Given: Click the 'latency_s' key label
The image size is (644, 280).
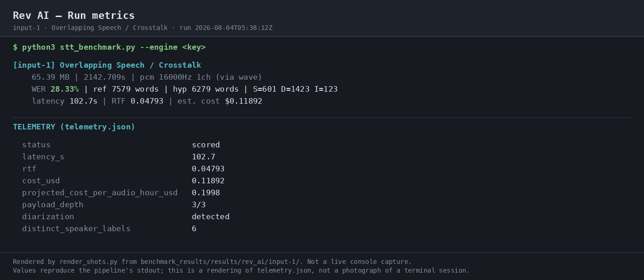Looking at the screenshot, I should point(43,157).
